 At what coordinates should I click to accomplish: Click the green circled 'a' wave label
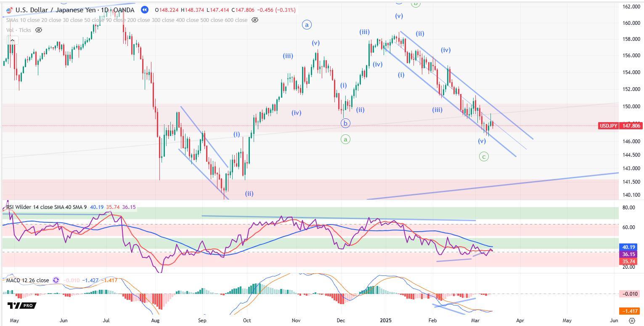[x=345, y=139]
